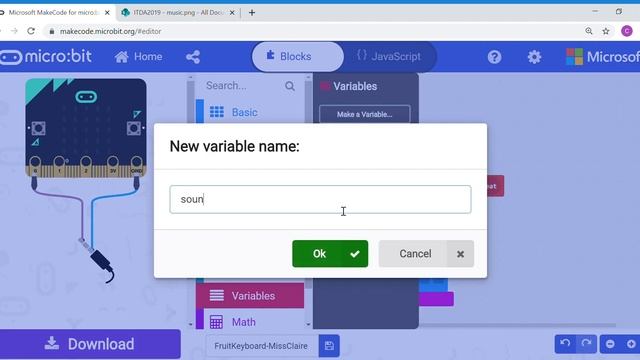This screenshot has height=360, width=640.
Task: Go to Home
Action: (x=138, y=56)
